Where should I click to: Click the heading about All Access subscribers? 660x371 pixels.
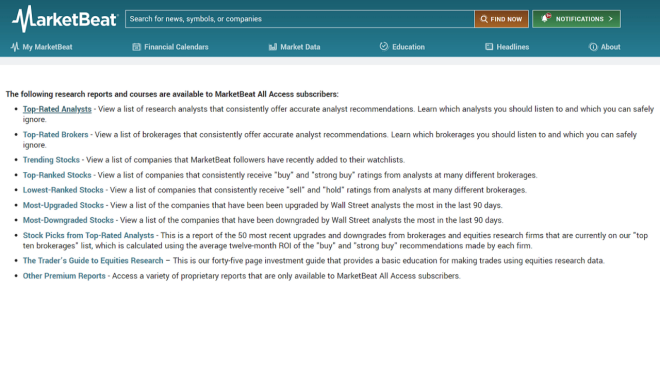click(172, 94)
